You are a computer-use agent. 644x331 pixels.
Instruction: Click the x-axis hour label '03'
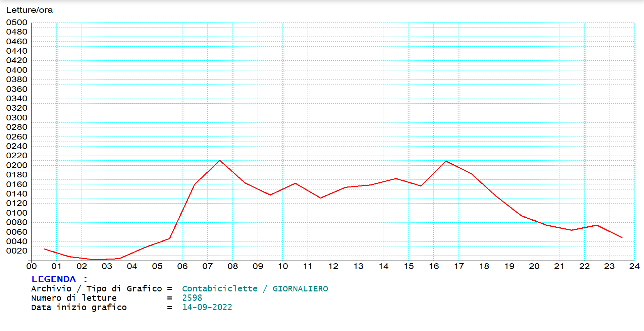click(107, 266)
